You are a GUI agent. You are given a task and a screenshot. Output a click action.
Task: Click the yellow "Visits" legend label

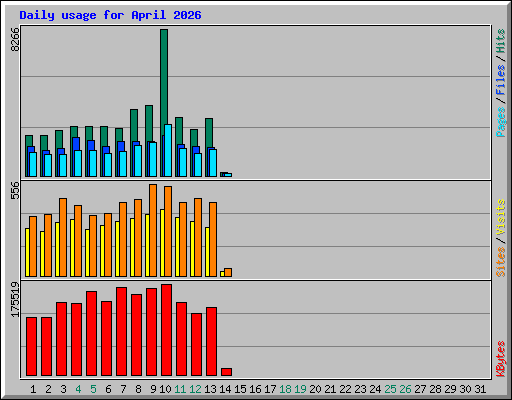pos(501,217)
